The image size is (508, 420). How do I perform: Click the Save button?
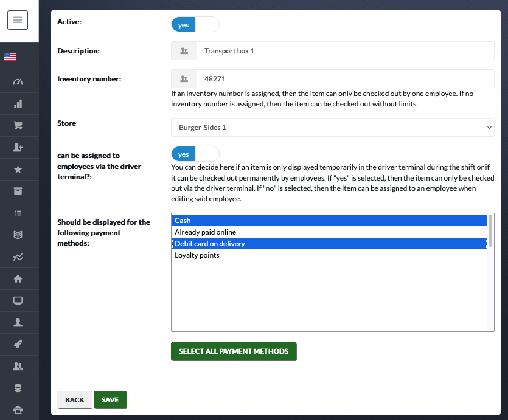(x=110, y=400)
